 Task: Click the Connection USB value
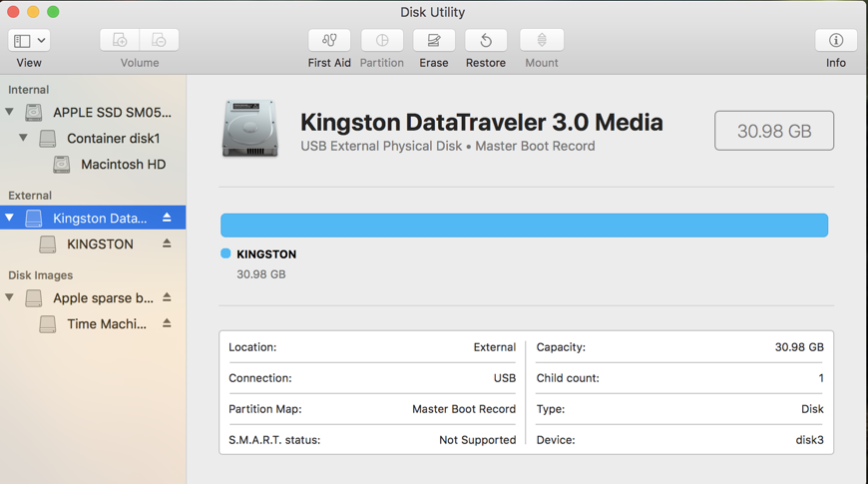click(x=505, y=378)
